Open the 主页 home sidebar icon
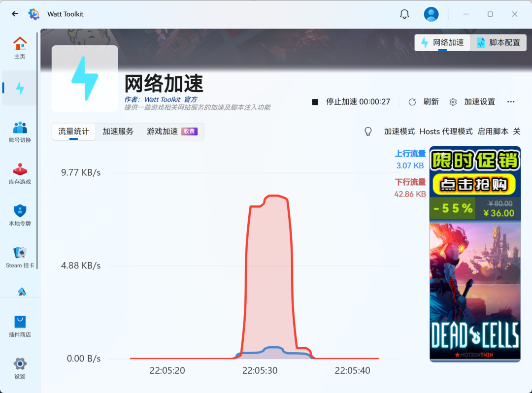The height and width of the screenshot is (393, 532). 20,48
